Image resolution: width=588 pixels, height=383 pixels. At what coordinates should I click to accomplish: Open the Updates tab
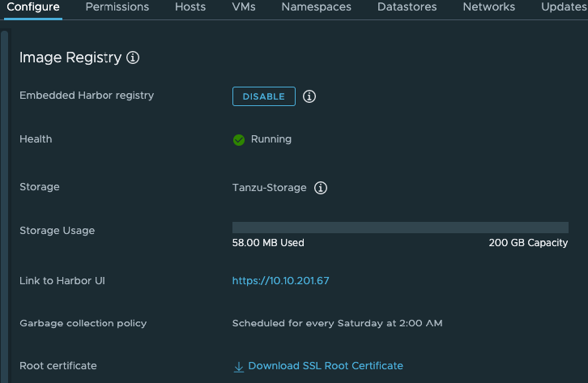pyautogui.click(x=564, y=7)
